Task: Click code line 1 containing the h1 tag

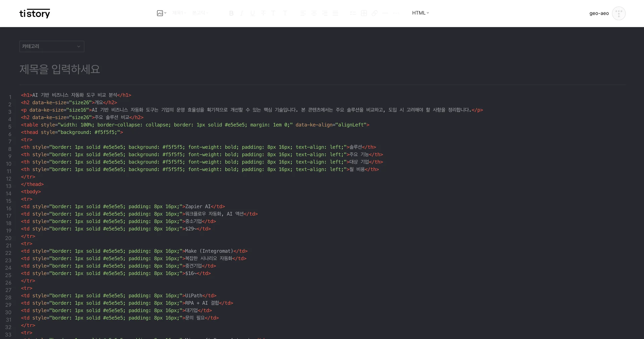Action: coord(76,95)
